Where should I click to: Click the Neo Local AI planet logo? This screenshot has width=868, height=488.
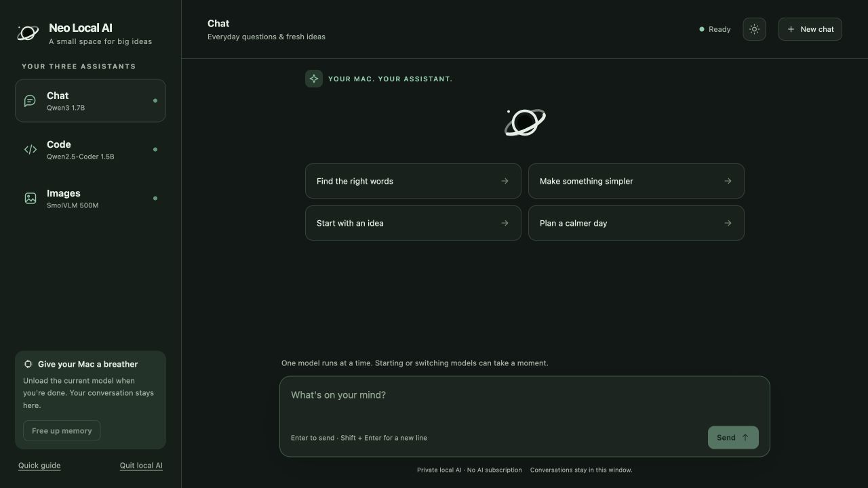[x=28, y=33]
